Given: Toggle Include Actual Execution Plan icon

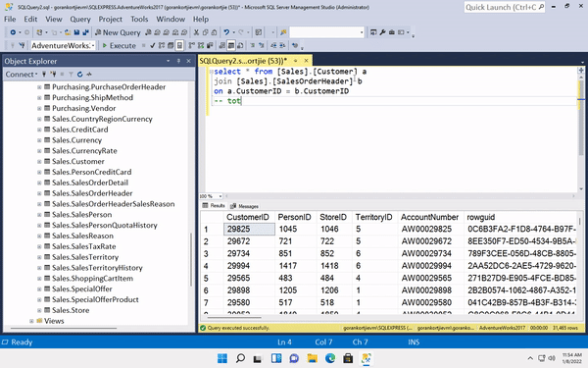Looking at the screenshot, I should (x=192, y=46).
